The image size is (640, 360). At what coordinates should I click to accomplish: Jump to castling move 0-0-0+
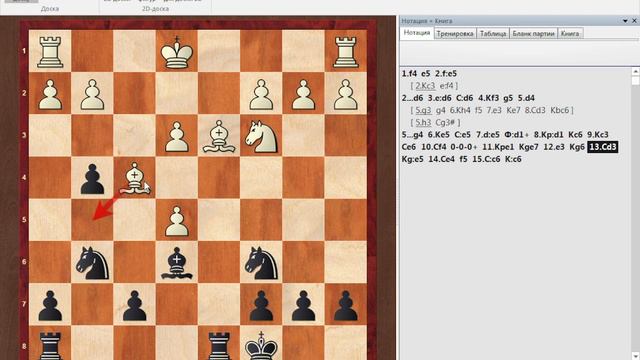[464, 147]
